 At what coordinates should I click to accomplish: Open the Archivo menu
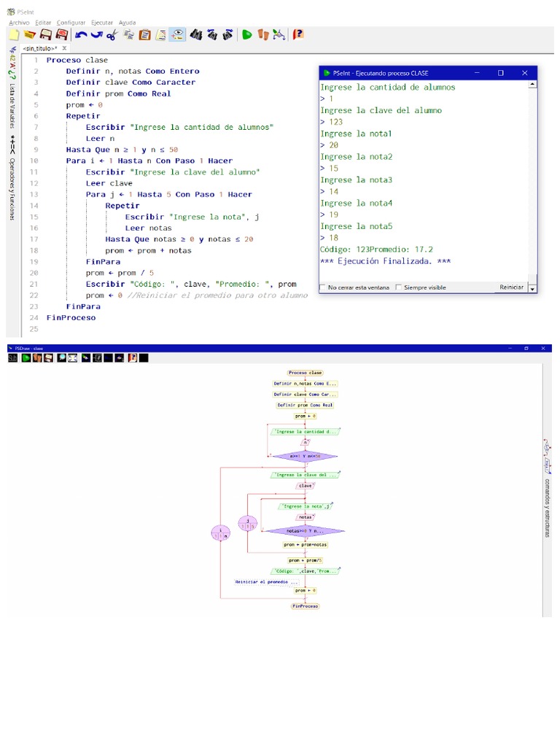[19, 23]
